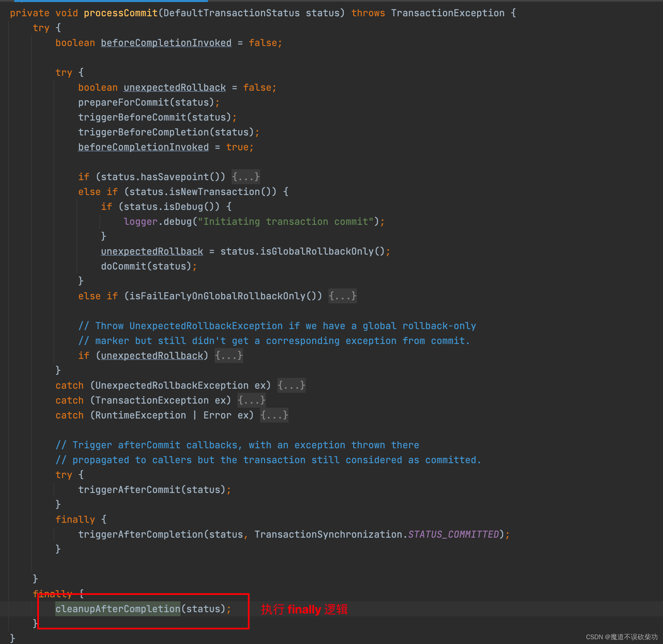
Task: Expand folded isFailEarlyOnGlobalRollbackOnly block
Action: 342,296
